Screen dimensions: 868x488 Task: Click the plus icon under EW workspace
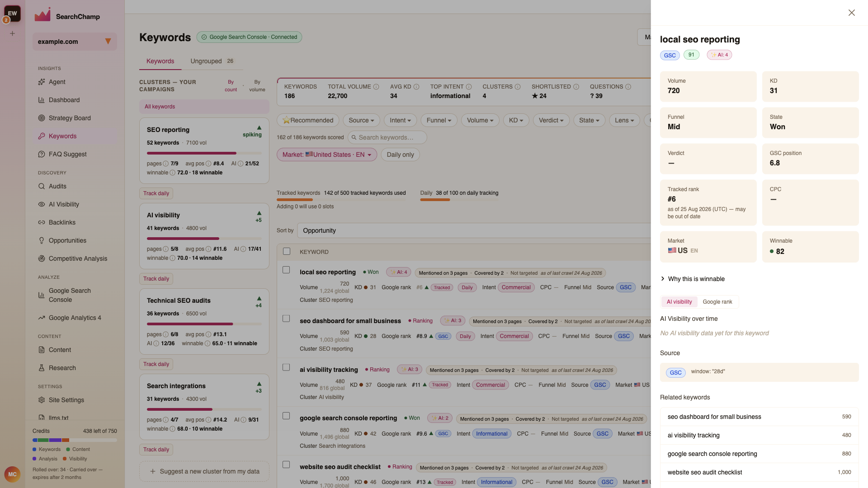click(x=13, y=33)
